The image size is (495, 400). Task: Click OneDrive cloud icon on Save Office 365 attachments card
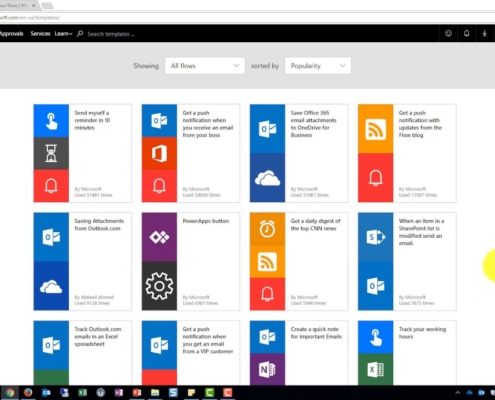coord(267,178)
